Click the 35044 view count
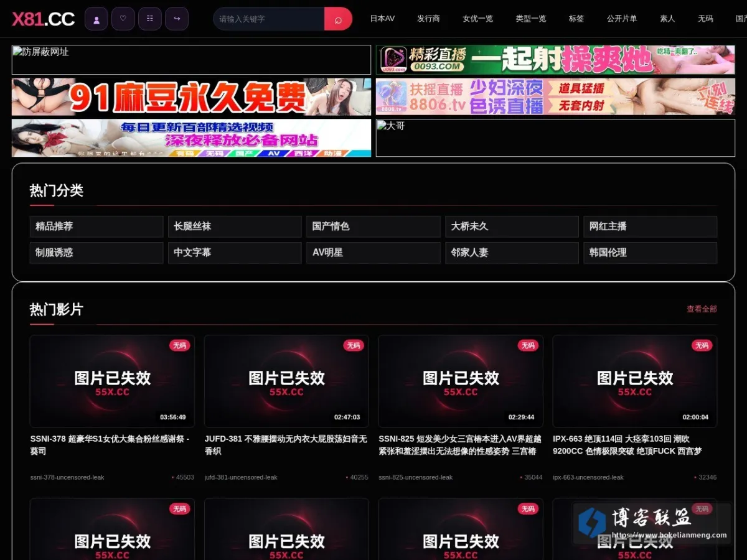 click(x=533, y=477)
